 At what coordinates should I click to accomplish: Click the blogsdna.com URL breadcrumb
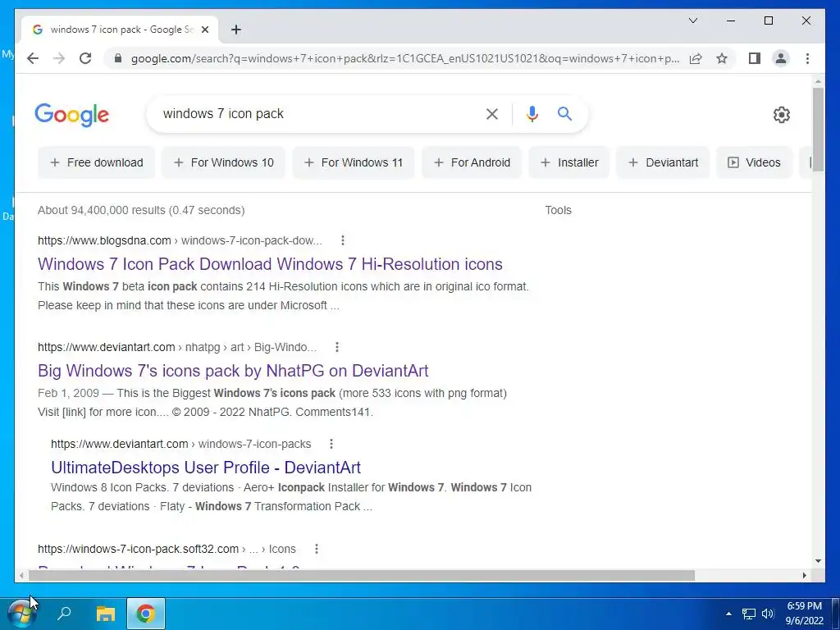180,240
